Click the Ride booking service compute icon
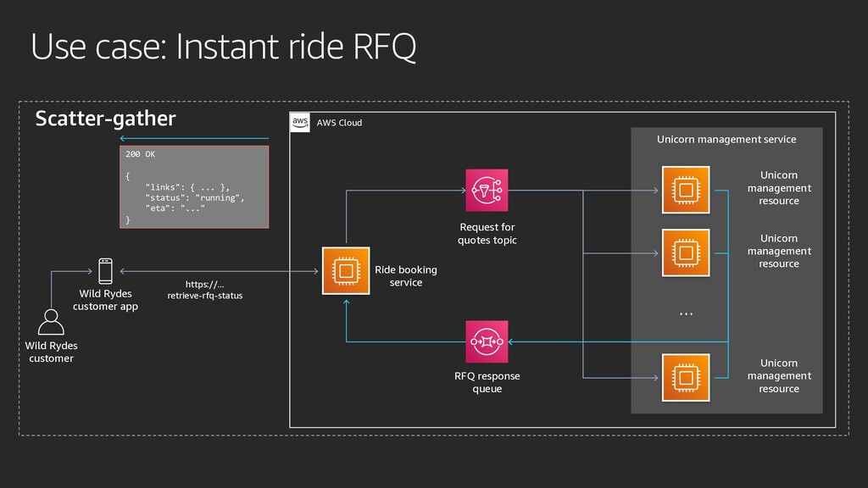 (x=346, y=270)
